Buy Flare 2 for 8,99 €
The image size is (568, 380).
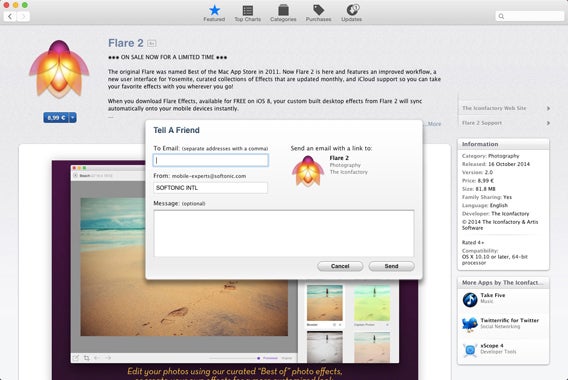click(x=56, y=117)
